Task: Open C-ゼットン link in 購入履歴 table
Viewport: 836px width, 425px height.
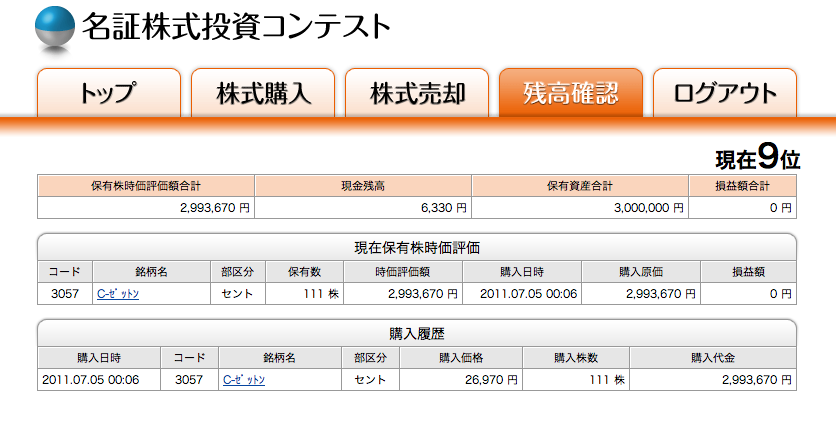Action: (244, 380)
